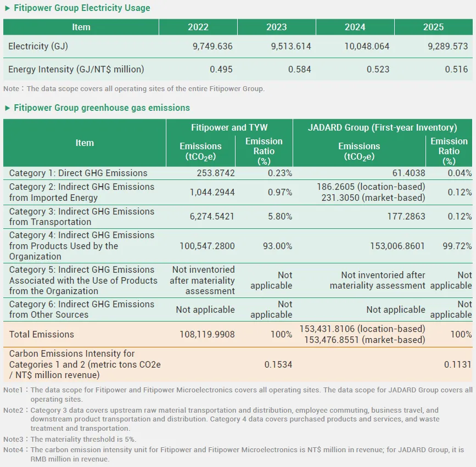Click the 'JADARD Group (First-year Inventory)' header
The width and height of the screenshot is (476, 467).
tap(383, 127)
